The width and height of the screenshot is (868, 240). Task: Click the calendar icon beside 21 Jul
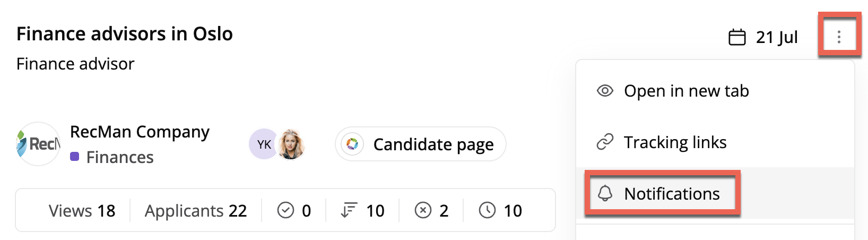pyautogui.click(x=737, y=37)
